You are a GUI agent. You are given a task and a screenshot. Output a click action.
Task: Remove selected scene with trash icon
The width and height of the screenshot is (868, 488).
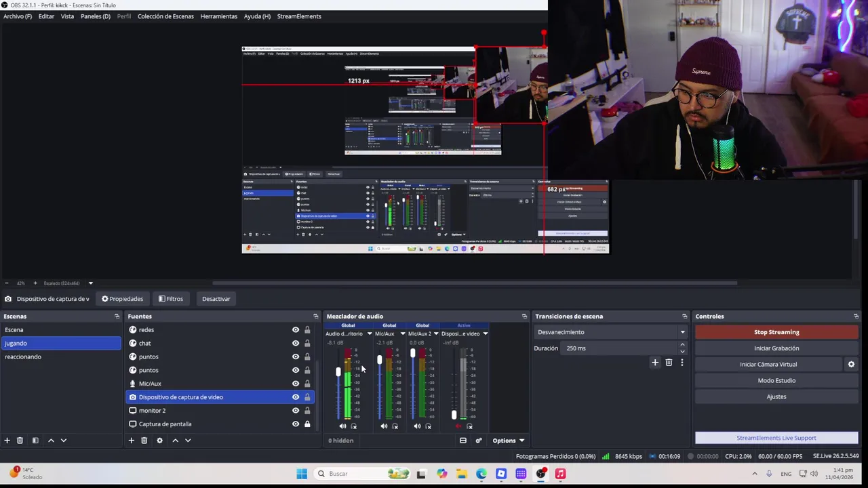20,441
